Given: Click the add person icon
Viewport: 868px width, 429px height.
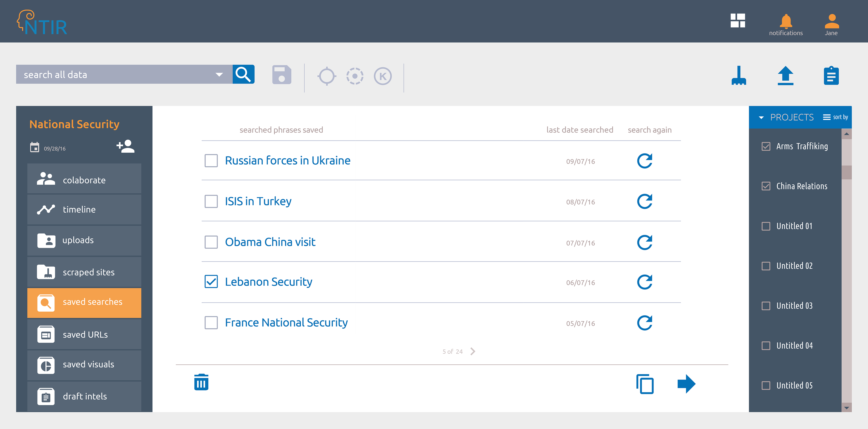Looking at the screenshot, I should tap(125, 146).
